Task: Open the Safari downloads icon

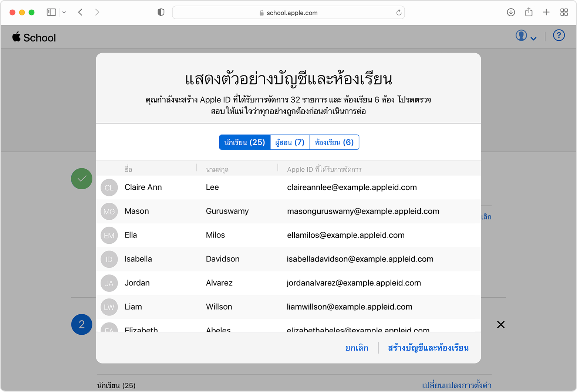Action: [x=511, y=12]
